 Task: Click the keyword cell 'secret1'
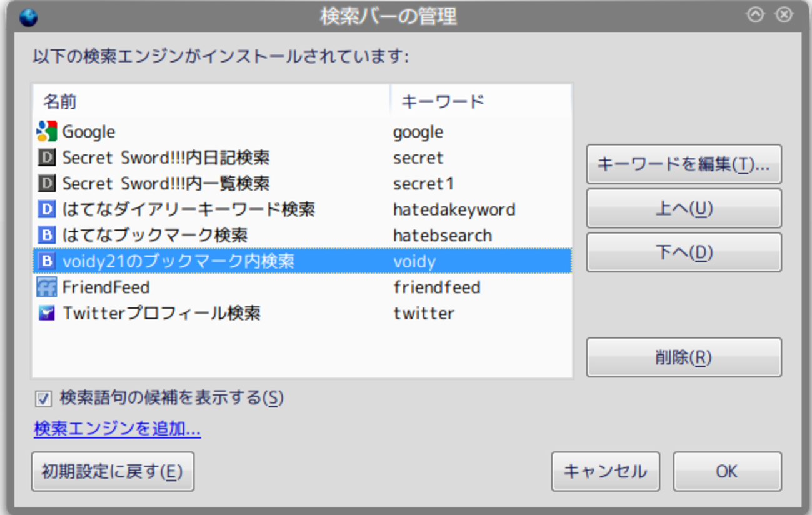423,184
